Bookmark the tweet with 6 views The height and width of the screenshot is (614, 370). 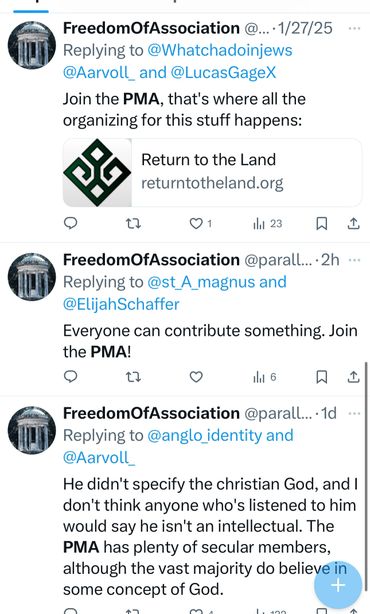pyautogui.click(x=321, y=377)
